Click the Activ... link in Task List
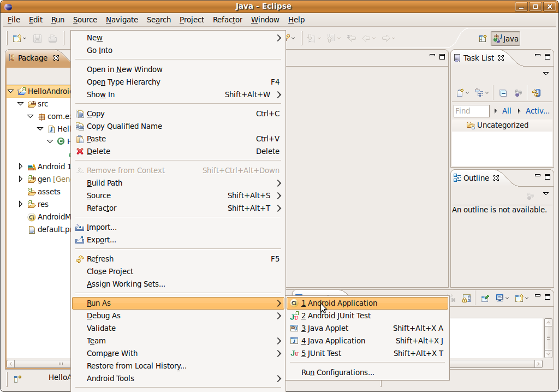 point(537,111)
